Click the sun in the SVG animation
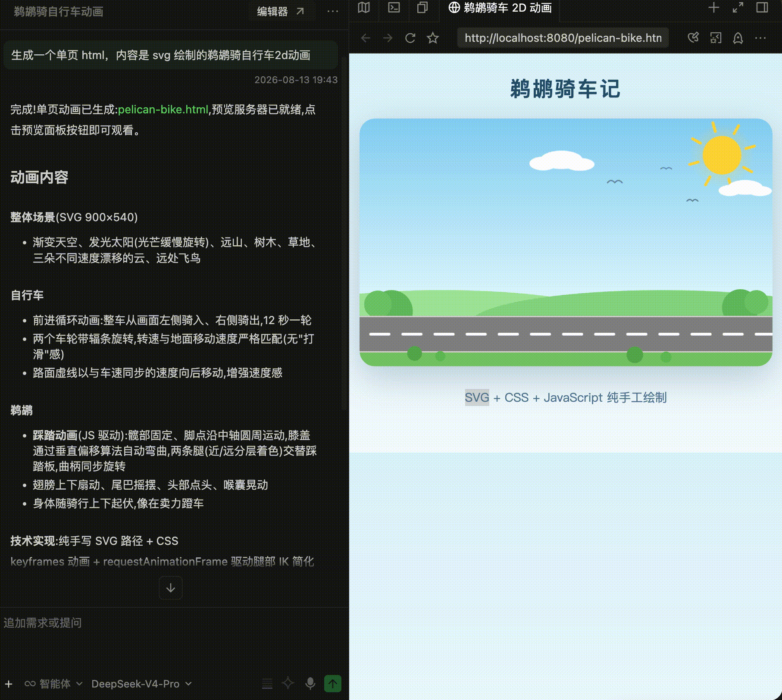Image resolution: width=782 pixels, height=700 pixels. 722,155
